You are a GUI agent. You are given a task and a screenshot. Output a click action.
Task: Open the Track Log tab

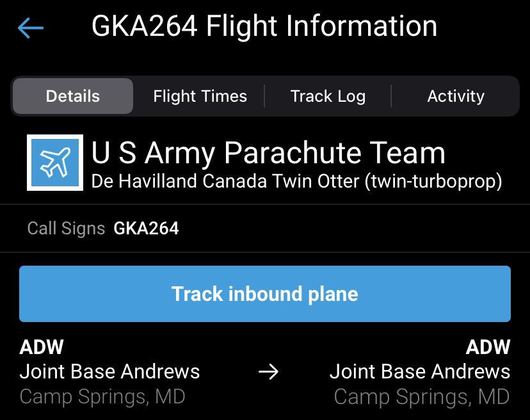coord(328,97)
